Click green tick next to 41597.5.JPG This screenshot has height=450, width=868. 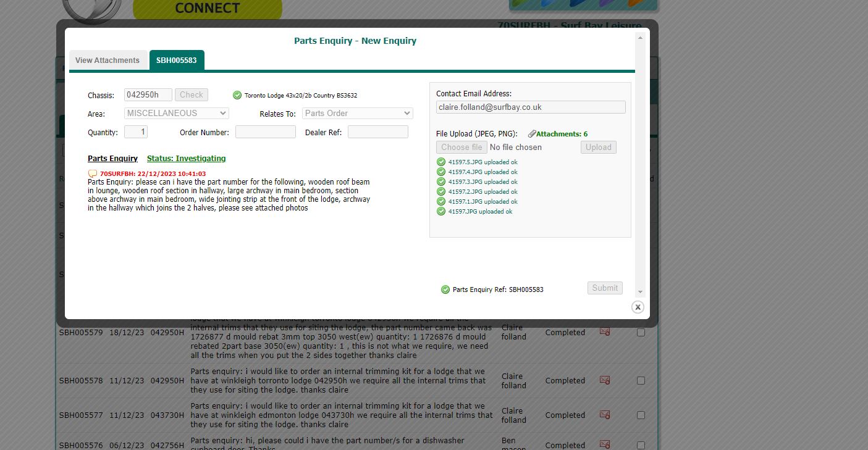[x=441, y=162]
